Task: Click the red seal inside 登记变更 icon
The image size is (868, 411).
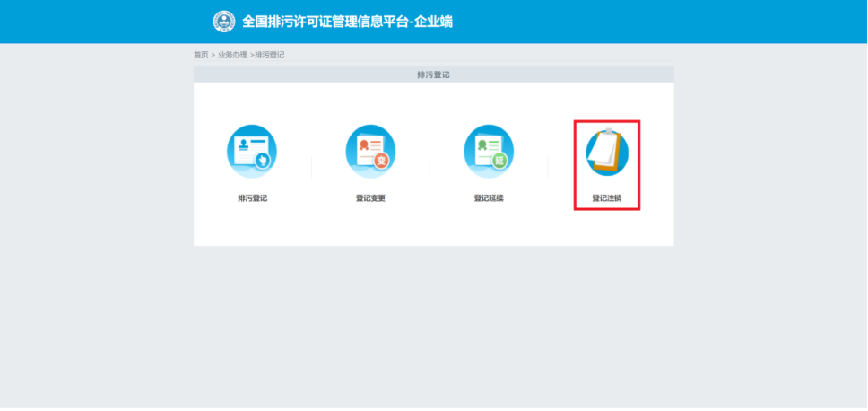Action: (x=364, y=144)
